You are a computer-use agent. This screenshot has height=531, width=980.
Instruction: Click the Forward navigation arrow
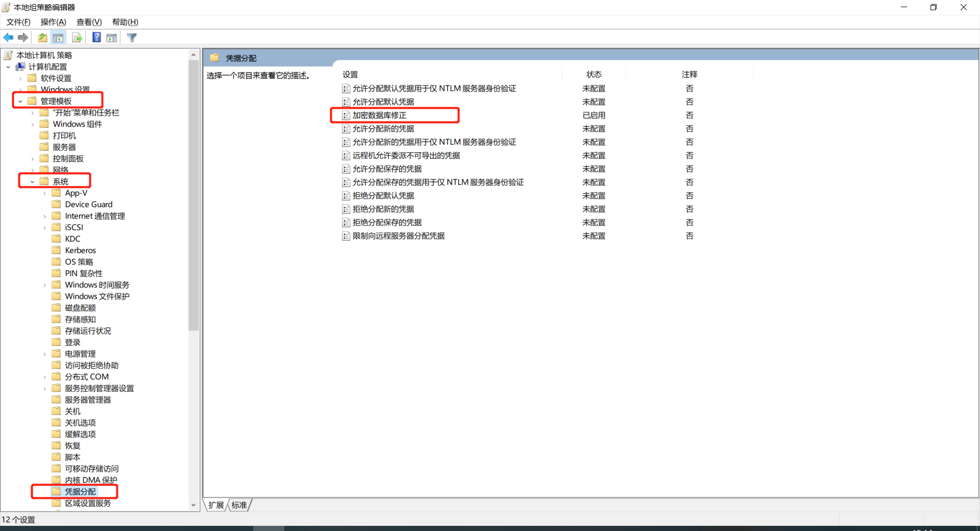coord(22,37)
